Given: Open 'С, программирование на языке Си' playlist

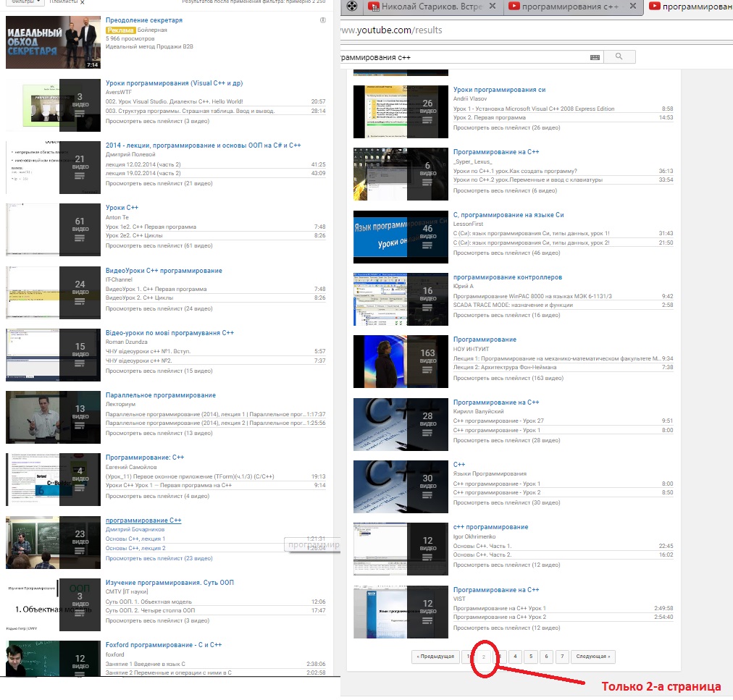Looking at the screenshot, I should coord(508,215).
